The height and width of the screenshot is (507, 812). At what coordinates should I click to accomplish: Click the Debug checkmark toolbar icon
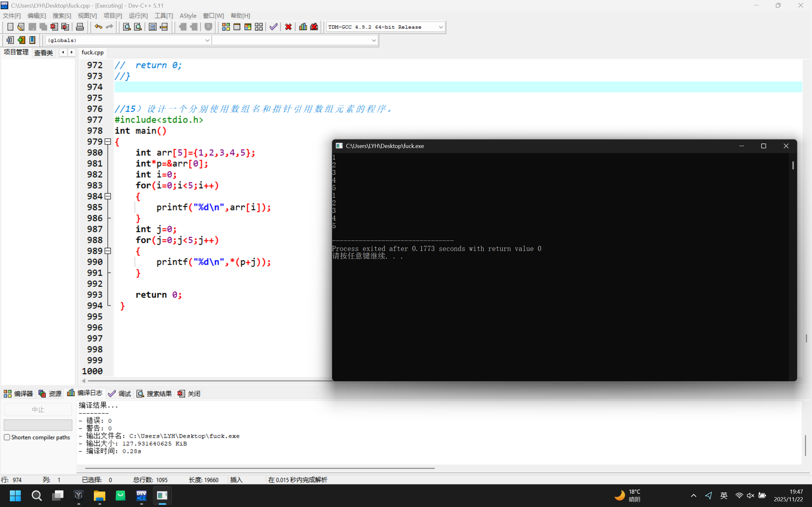(x=273, y=27)
